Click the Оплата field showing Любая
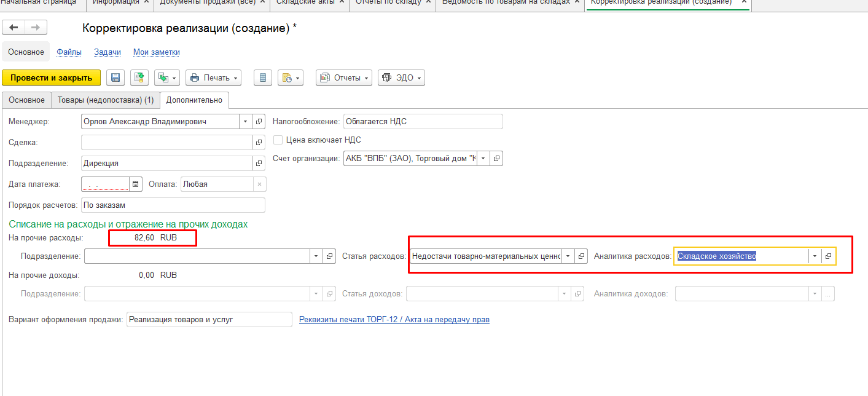 coord(216,184)
